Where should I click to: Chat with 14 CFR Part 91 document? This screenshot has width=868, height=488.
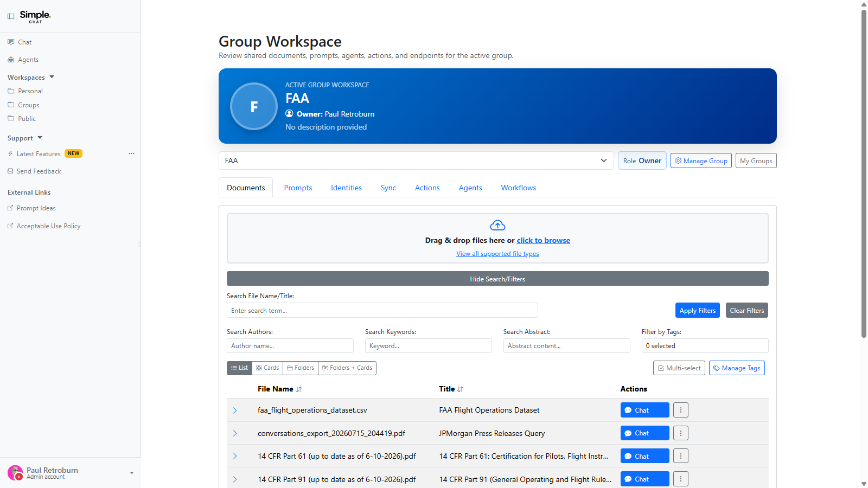point(644,479)
